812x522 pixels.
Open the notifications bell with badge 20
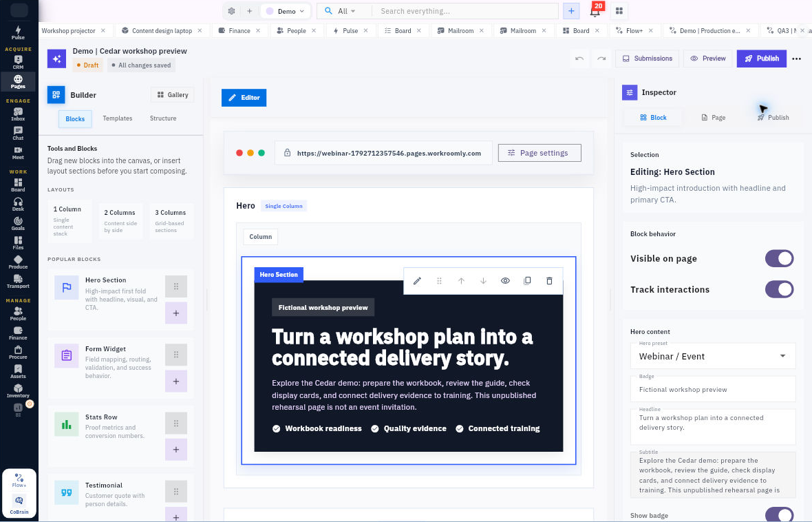595,11
